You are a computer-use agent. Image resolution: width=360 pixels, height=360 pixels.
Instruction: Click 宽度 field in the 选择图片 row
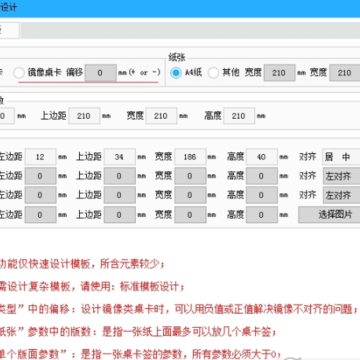(x=190, y=215)
